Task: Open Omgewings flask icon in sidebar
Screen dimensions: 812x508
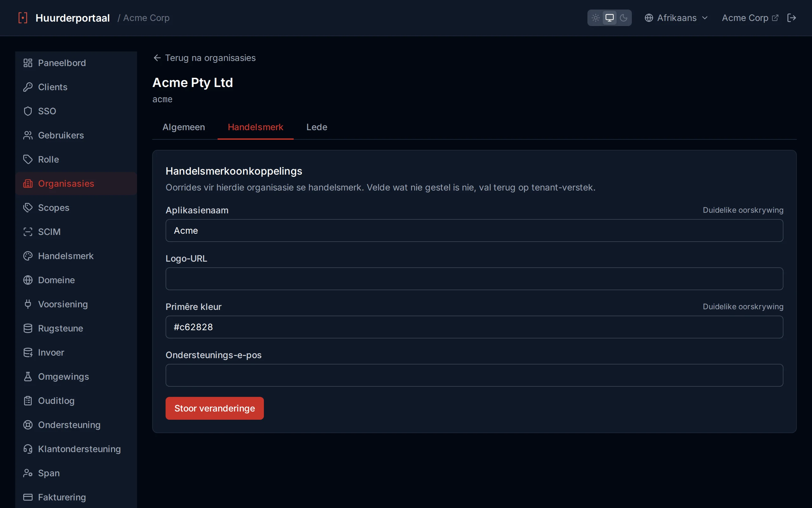Action: pos(28,377)
